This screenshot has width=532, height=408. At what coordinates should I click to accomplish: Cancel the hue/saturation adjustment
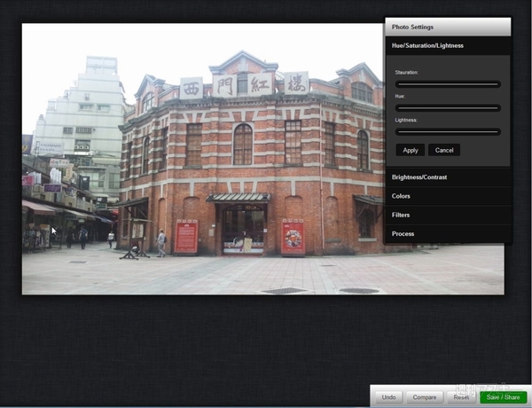pos(444,150)
